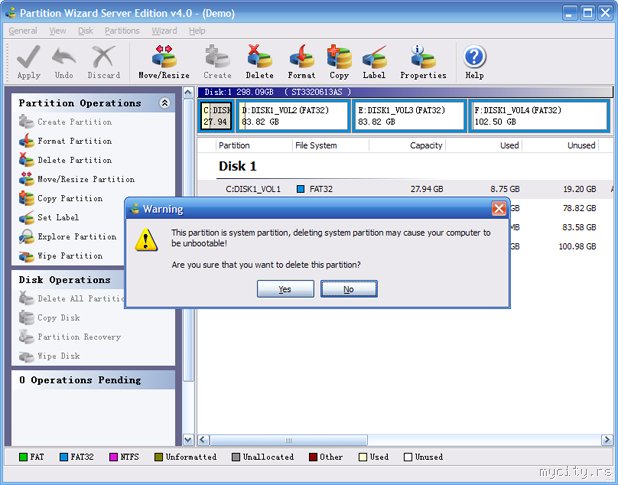The image size is (618, 485).
Task: Choose Set Label in side panel
Action: point(49,217)
